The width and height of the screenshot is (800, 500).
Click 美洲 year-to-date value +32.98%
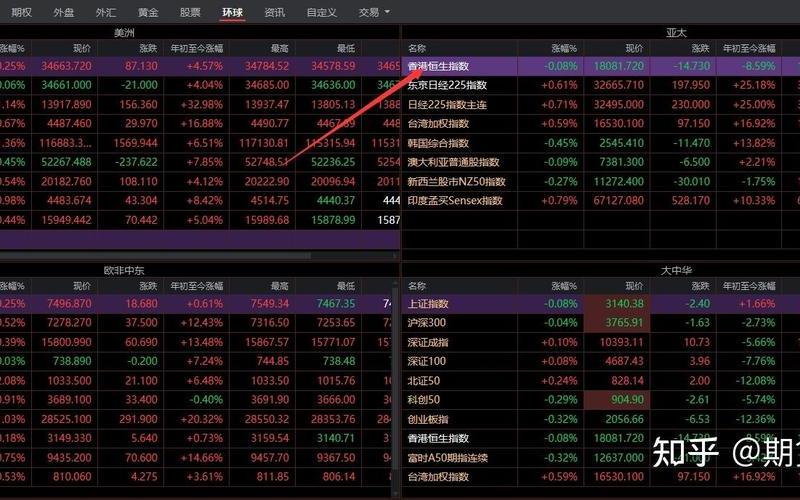pos(202,105)
